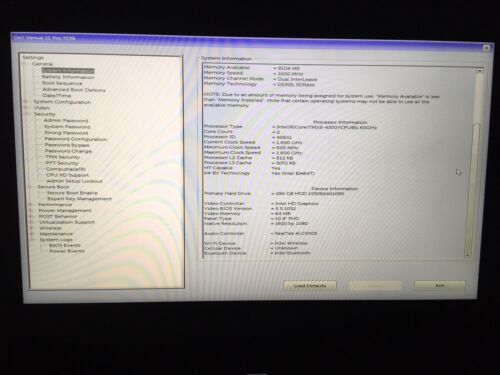Select BIOS Events under System Logs

click(x=65, y=245)
